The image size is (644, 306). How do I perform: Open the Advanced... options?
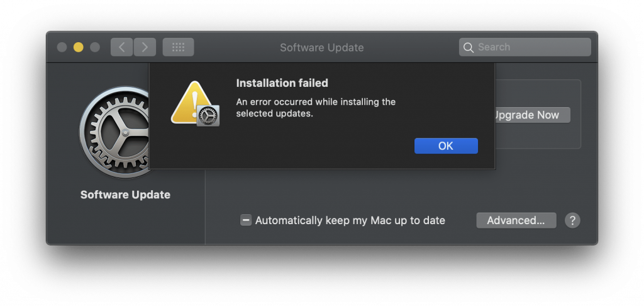tap(516, 220)
